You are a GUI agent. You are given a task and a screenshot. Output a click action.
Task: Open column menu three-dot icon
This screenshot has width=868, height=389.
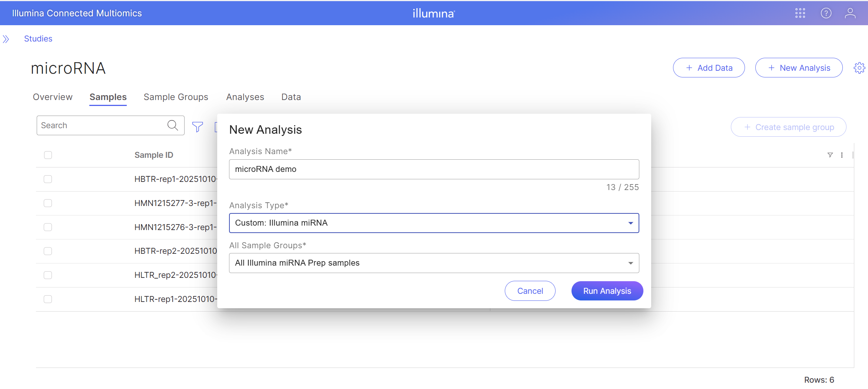[842, 155]
